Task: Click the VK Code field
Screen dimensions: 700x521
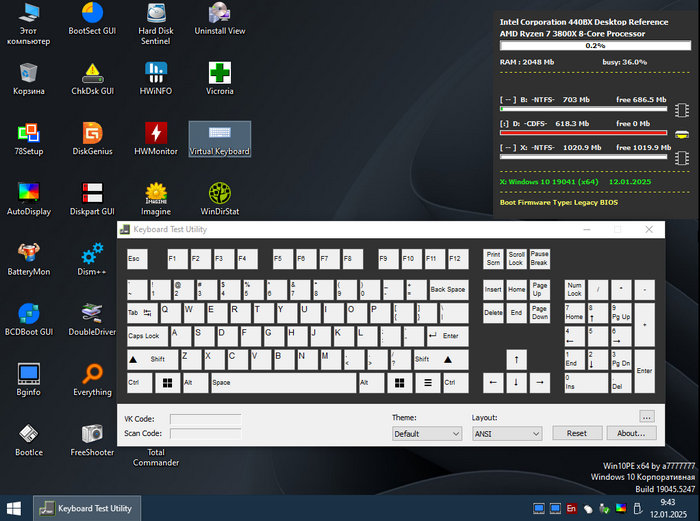Action: click(x=205, y=419)
